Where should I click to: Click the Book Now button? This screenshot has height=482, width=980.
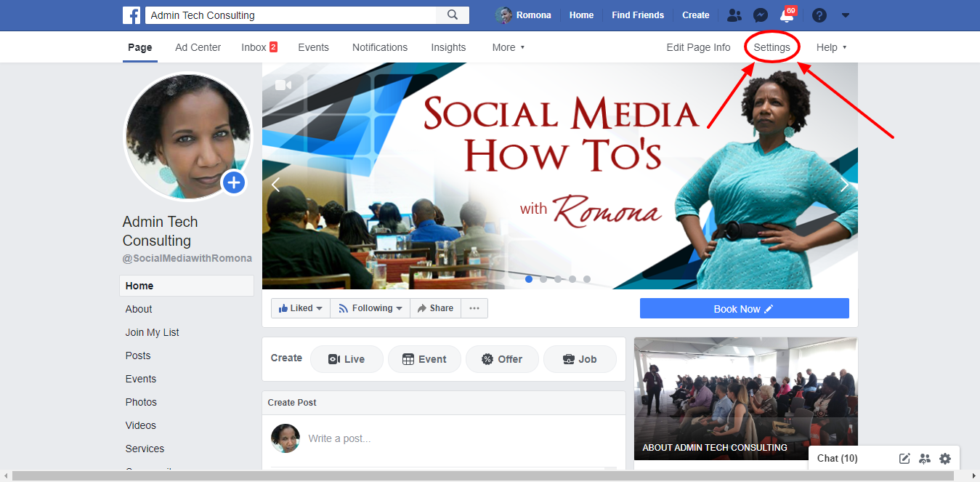(745, 308)
